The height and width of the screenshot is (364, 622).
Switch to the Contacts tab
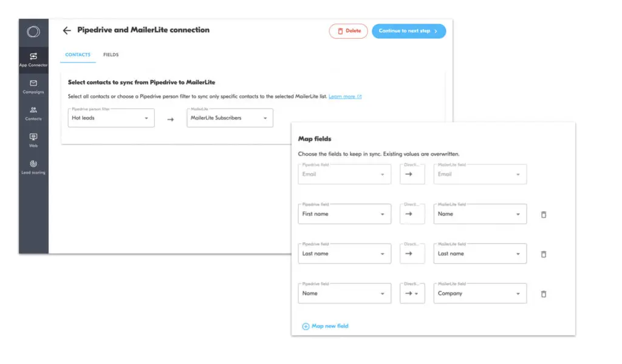(78, 55)
